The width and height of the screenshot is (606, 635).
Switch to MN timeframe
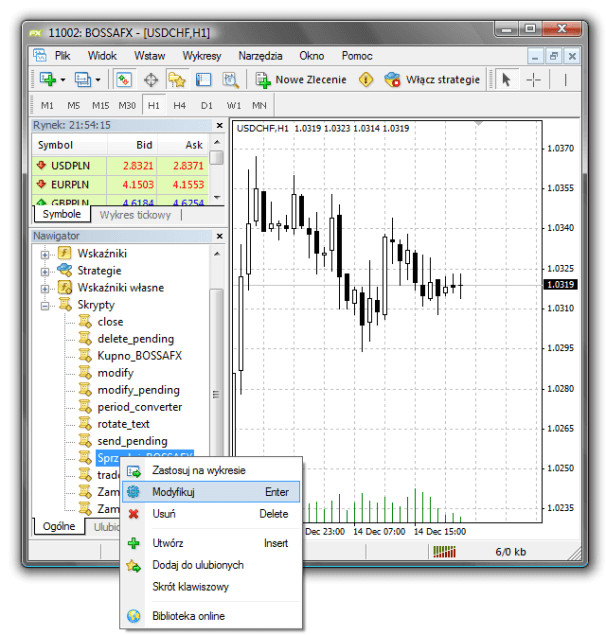[259, 106]
